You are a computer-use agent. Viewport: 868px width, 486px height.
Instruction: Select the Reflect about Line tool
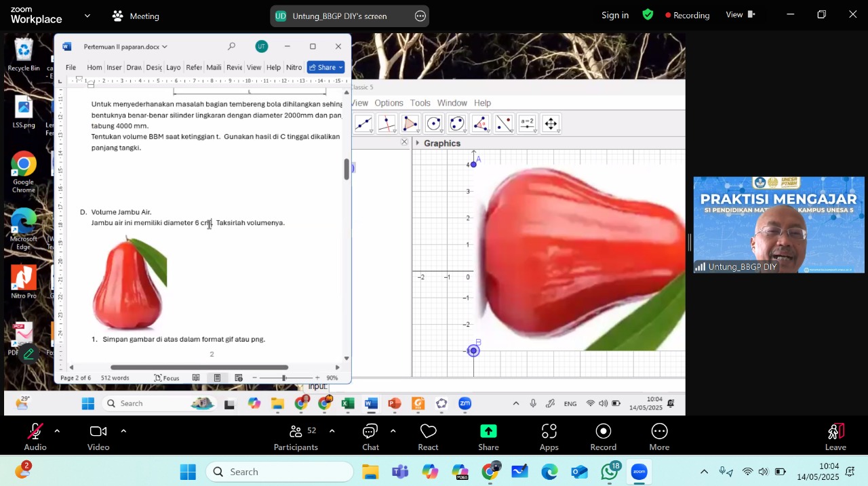[504, 123]
